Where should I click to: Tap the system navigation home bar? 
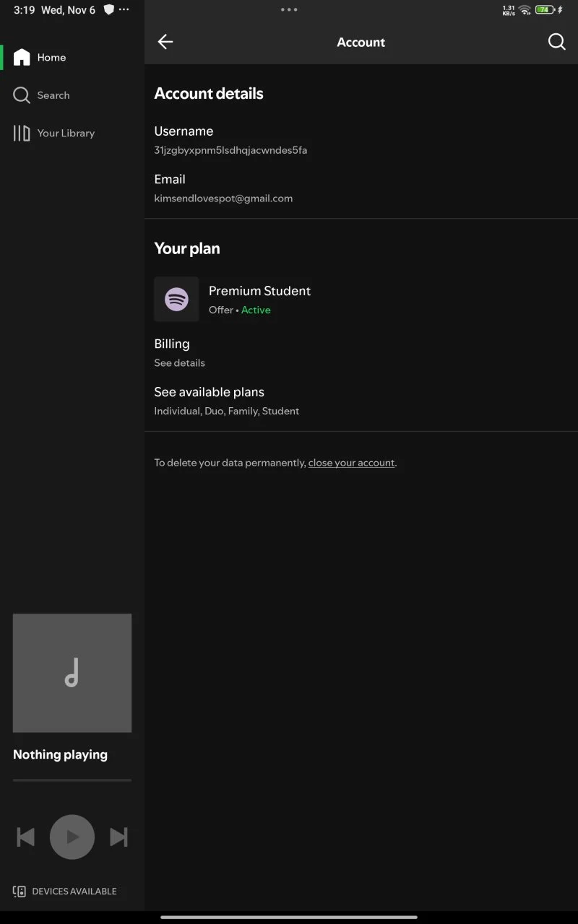(289, 918)
